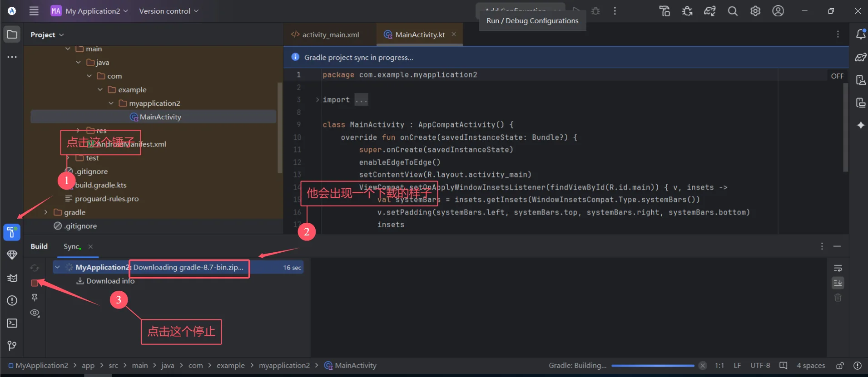Screen dimensions: 868x377
Task: Toggle scroll to end in Build output
Action: [x=838, y=283]
